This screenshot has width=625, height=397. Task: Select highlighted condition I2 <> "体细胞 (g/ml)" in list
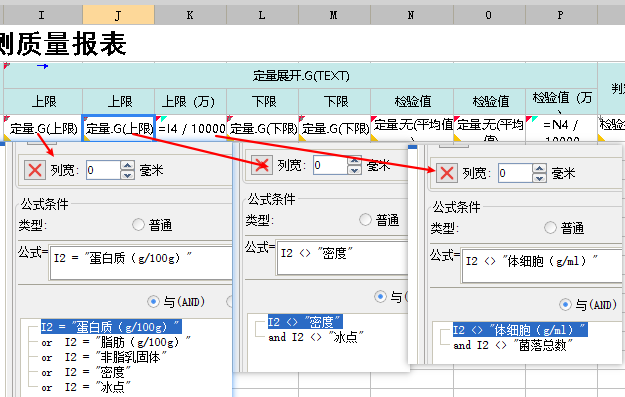pos(520,330)
